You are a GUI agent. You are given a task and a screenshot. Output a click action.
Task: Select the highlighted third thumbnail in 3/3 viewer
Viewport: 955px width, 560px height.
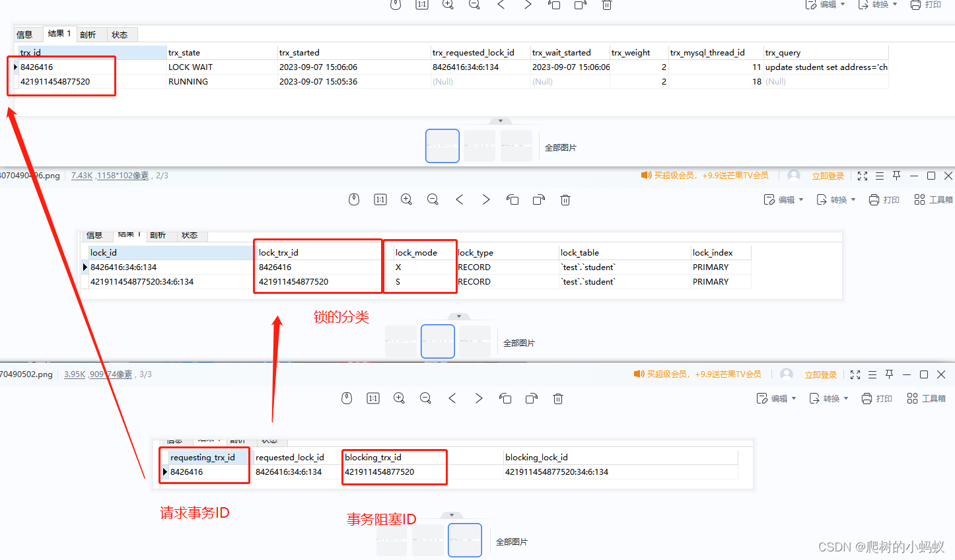[x=465, y=540]
